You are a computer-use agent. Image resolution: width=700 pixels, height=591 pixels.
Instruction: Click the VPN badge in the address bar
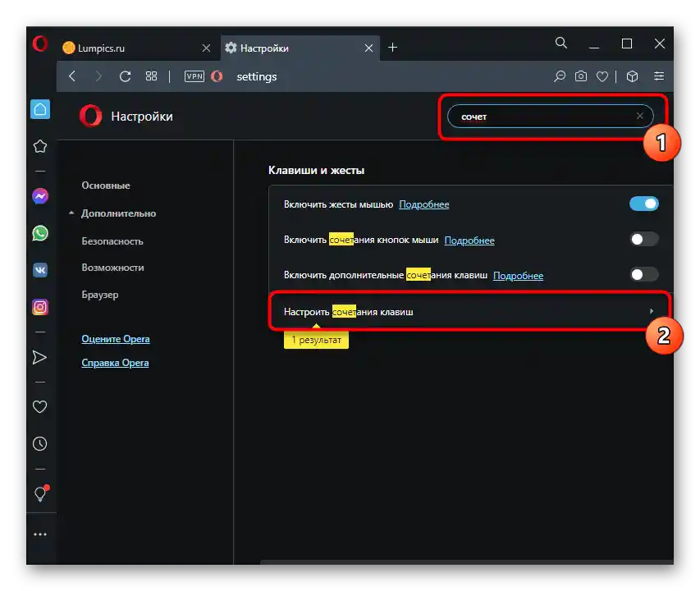pos(194,76)
